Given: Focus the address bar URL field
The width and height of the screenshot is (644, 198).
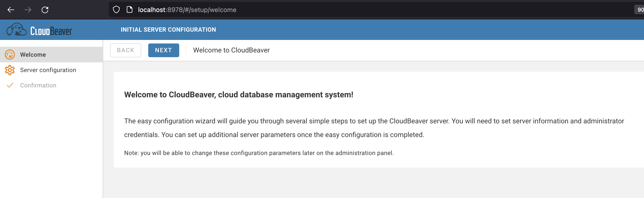Looking at the screenshot, I should (x=370, y=10).
